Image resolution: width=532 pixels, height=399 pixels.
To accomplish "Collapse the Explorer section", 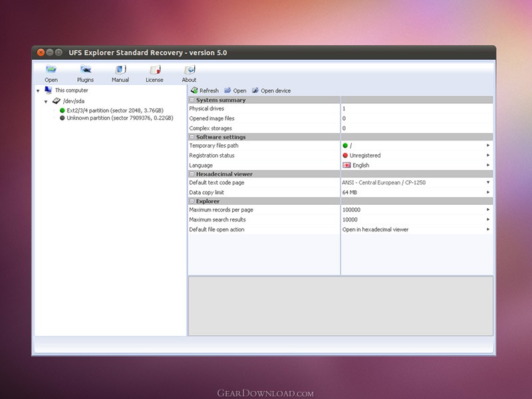I will click(x=192, y=201).
